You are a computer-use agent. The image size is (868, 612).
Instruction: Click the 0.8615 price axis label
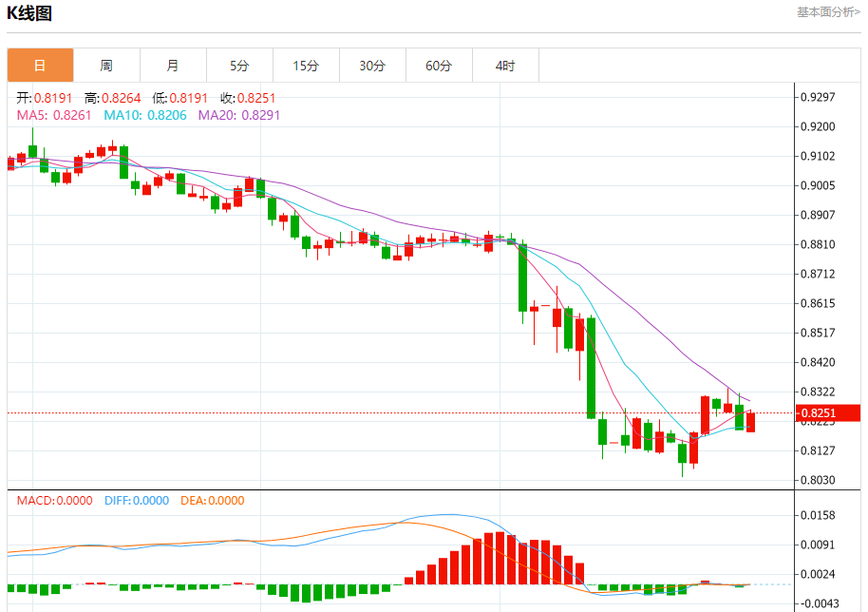pyautogui.click(x=818, y=303)
